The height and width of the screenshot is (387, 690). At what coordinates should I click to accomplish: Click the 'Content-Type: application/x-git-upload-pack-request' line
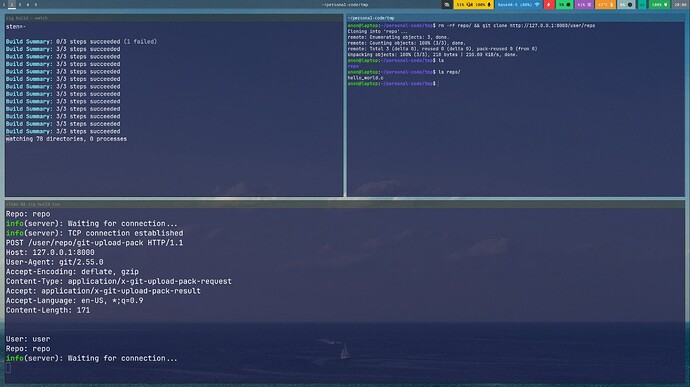pos(118,281)
